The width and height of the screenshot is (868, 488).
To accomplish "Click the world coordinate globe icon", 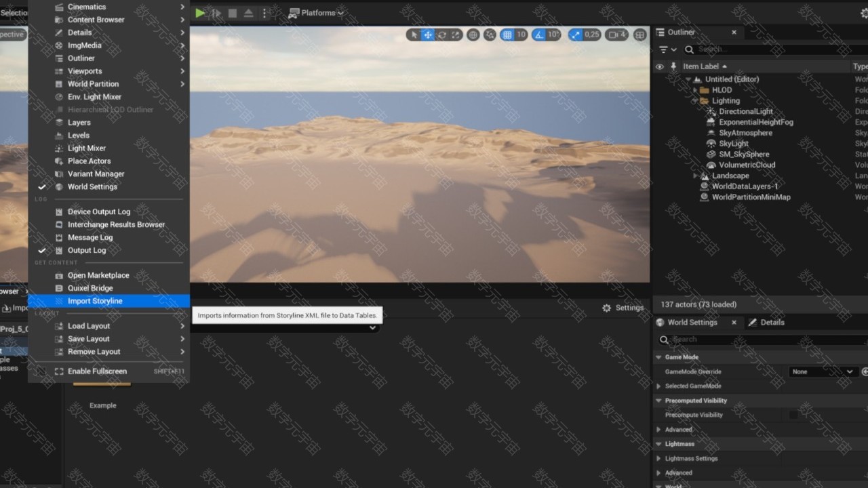I will coord(473,35).
